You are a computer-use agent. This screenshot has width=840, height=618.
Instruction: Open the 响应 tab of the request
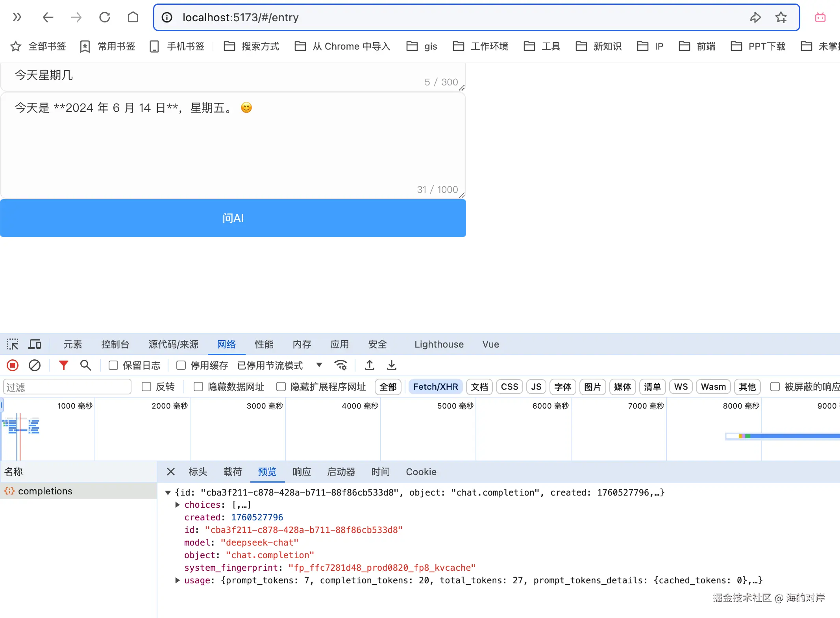click(302, 472)
